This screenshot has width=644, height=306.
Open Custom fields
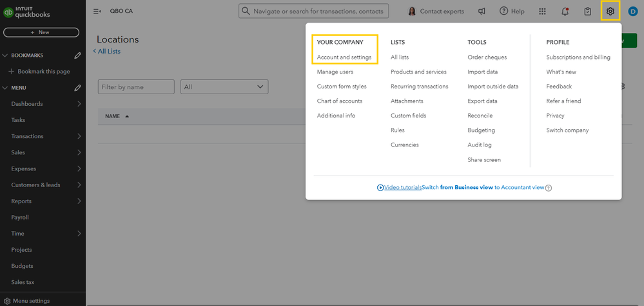[x=408, y=116]
